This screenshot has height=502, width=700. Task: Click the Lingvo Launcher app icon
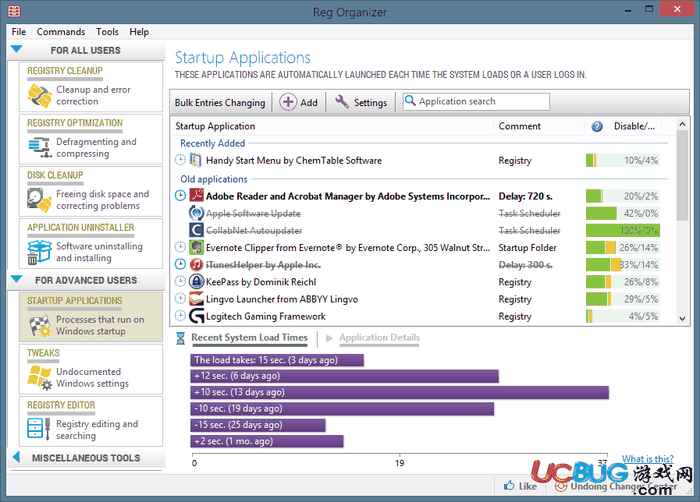pyautogui.click(x=196, y=299)
